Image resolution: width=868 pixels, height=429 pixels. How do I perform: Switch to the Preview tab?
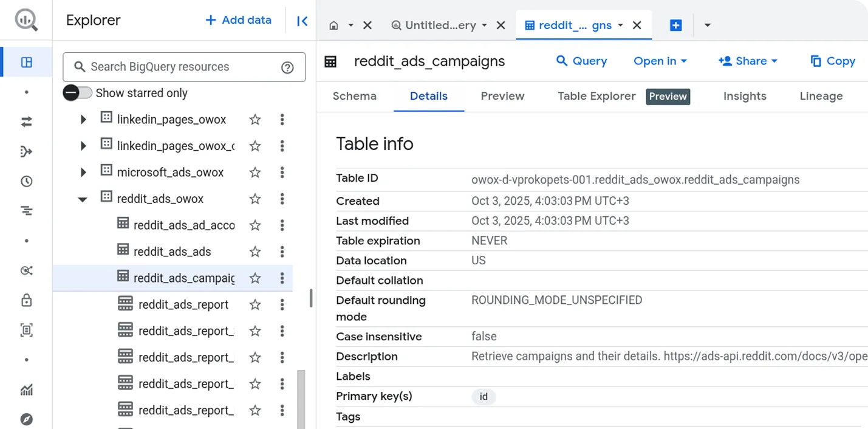click(x=502, y=96)
